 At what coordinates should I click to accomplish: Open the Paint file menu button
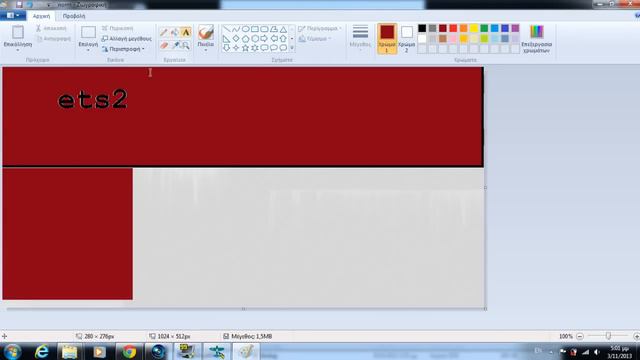click(13, 16)
